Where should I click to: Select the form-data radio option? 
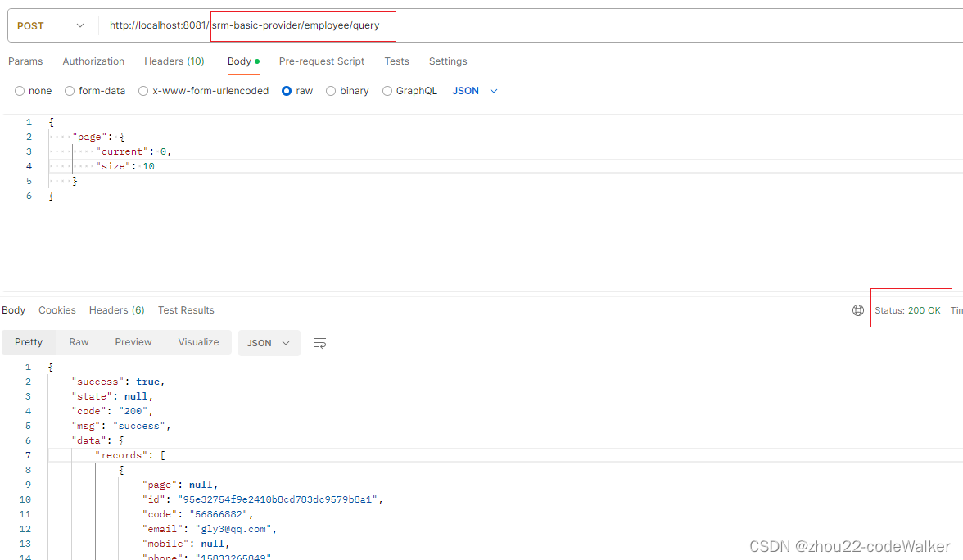(70, 91)
